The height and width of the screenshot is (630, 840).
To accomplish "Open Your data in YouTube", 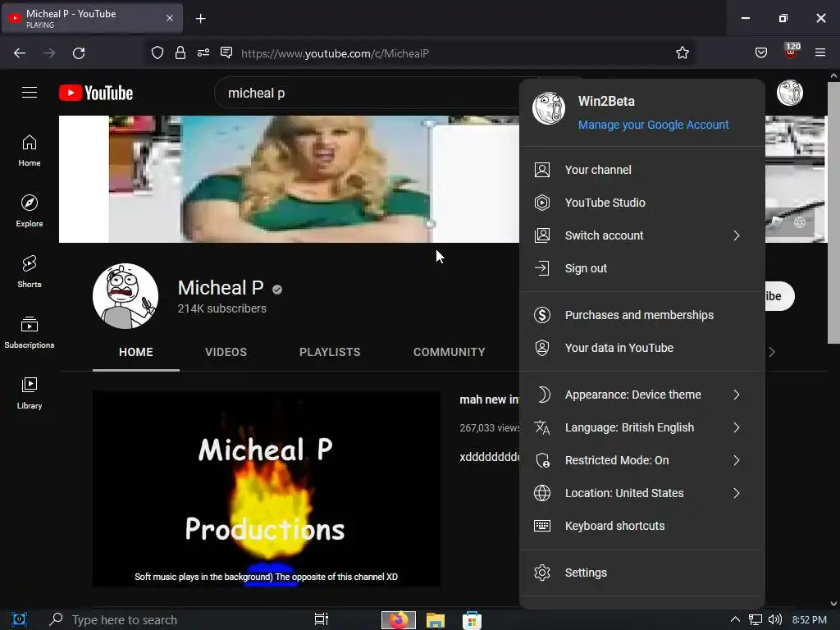I will tap(641, 348).
